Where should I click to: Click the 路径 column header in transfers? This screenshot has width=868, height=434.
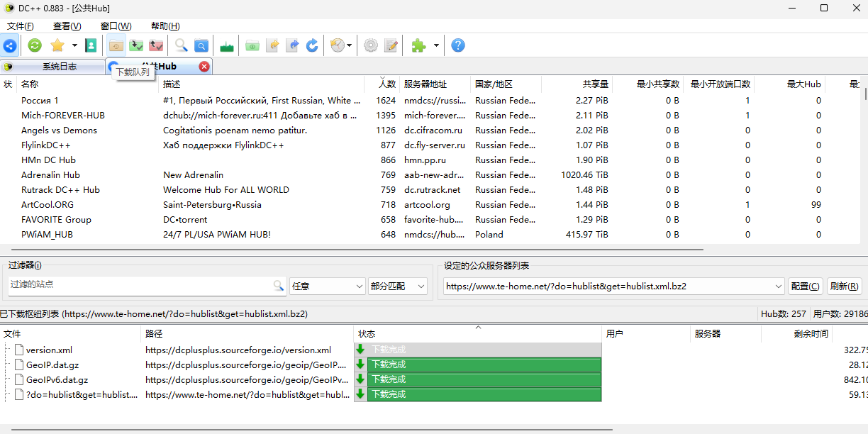247,334
